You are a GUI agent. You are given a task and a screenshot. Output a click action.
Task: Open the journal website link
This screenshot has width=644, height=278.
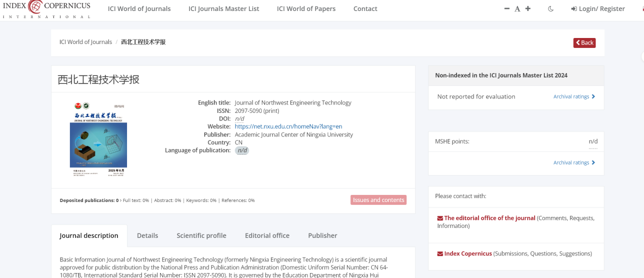pyautogui.click(x=288, y=127)
